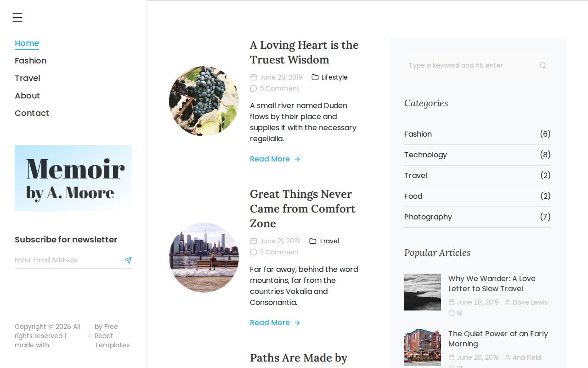Click the arrow after first Read More
The height and width of the screenshot is (368, 588).
297,159
